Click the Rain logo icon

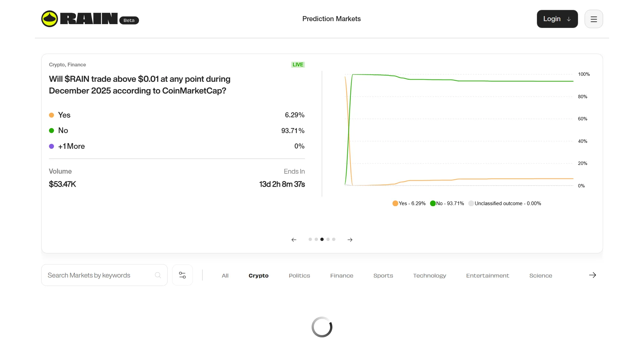tap(50, 19)
